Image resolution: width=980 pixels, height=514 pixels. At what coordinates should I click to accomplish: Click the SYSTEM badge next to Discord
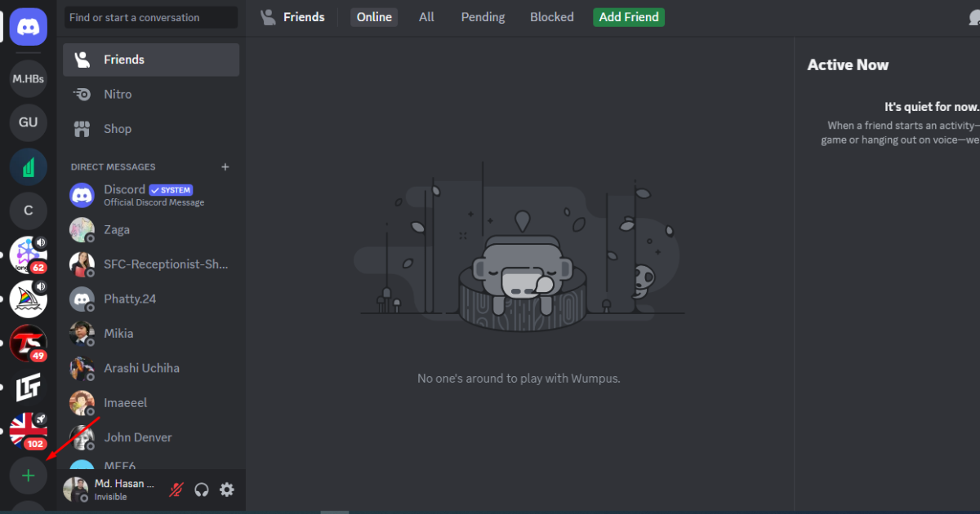click(x=171, y=189)
